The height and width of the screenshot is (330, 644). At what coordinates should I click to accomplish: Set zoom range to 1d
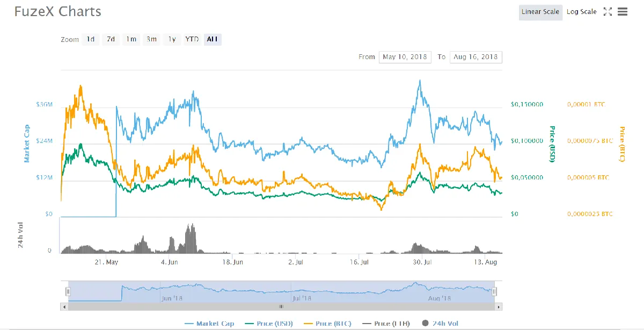click(91, 39)
